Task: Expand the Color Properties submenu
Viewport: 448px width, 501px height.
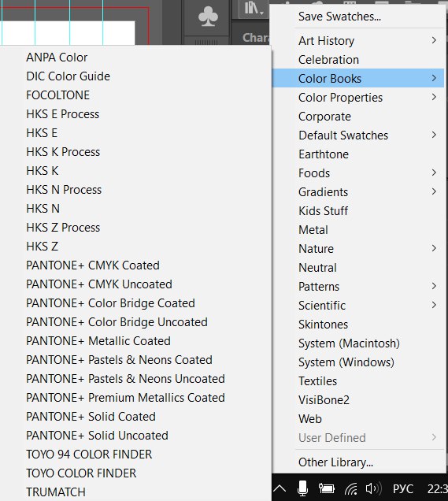Action: pos(358,97)
